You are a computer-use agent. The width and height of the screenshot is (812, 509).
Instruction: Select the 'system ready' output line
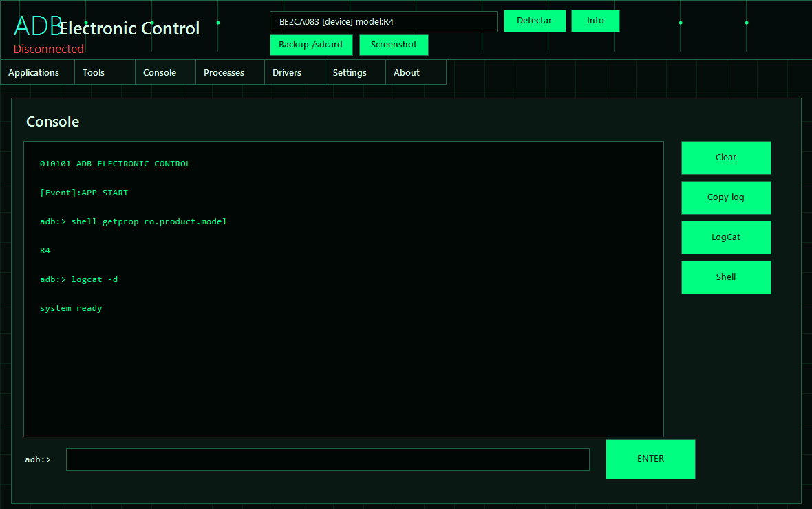(x=71, y=309)
